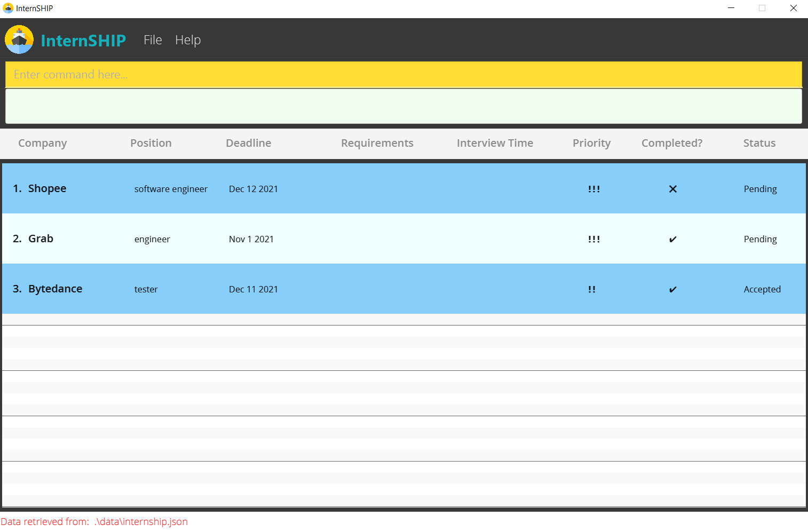Click the Status column header

[x=759, y=143]
